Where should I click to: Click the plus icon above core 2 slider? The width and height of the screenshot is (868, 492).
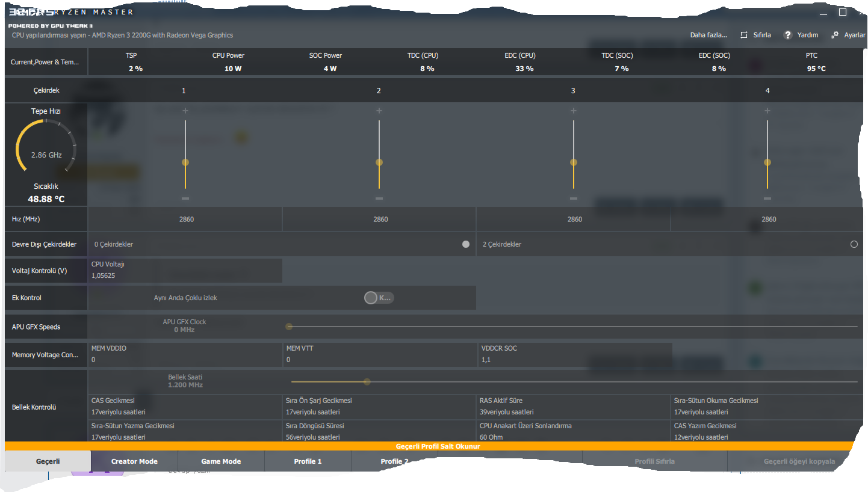pos(379,111)
